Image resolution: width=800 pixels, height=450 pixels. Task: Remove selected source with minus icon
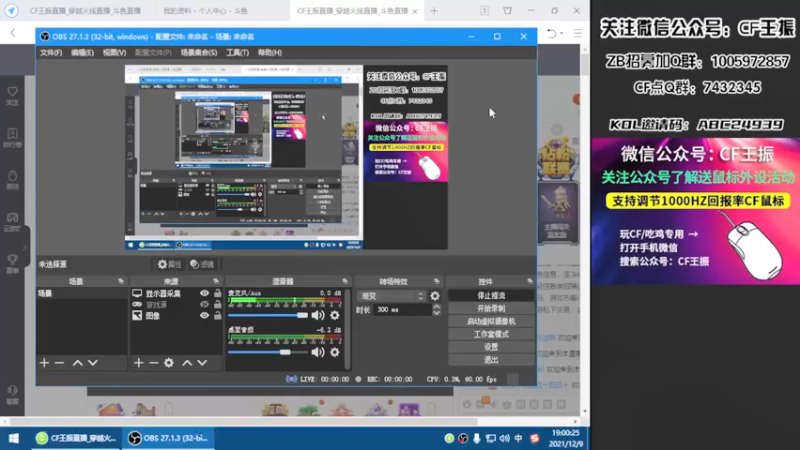coord(154,363)
